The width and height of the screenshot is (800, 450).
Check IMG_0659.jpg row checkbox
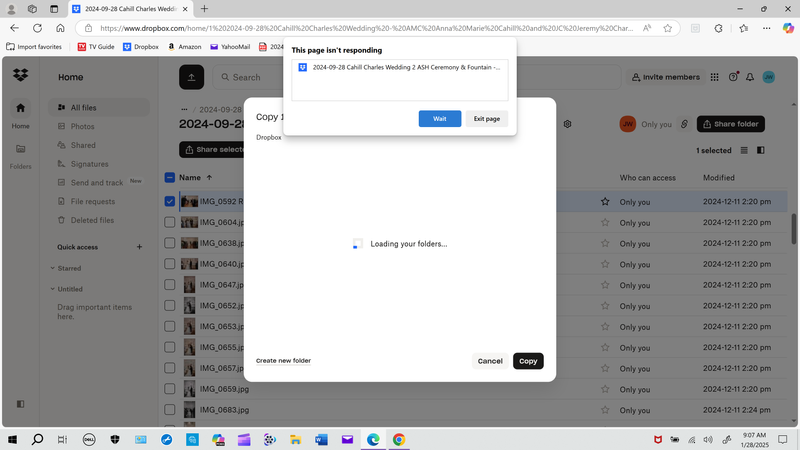(x=170, y=389)
